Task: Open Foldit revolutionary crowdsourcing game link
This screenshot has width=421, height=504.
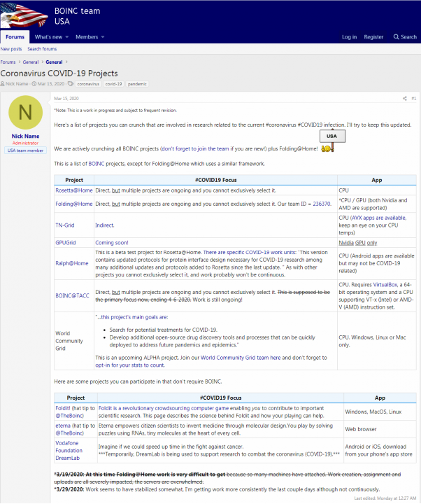Action: [164, 408]
